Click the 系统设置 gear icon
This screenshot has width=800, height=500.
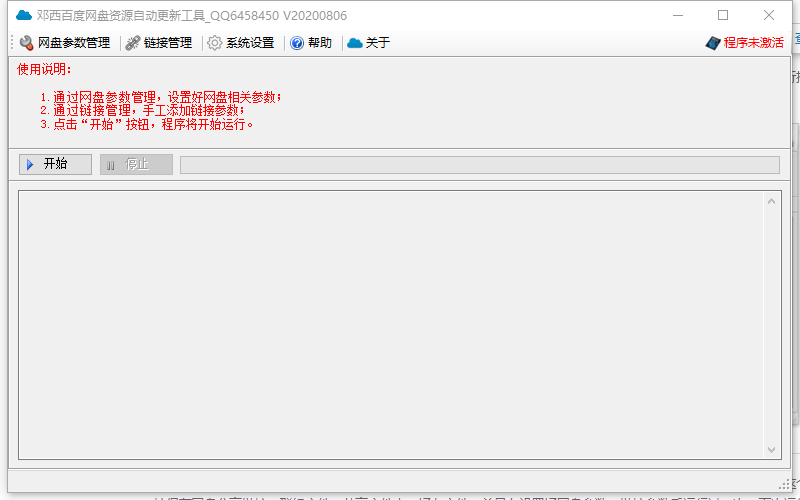(x=215, y=43)
